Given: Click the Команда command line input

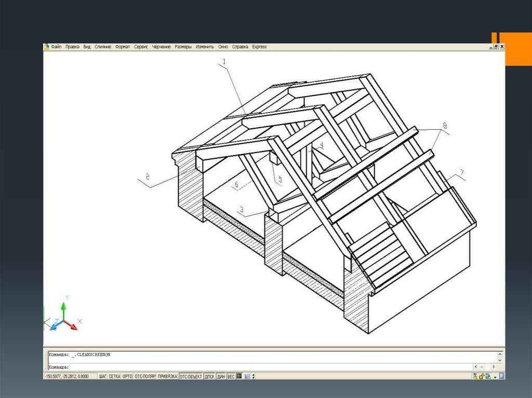Looking at the screenshot, I should pos(260,366).
